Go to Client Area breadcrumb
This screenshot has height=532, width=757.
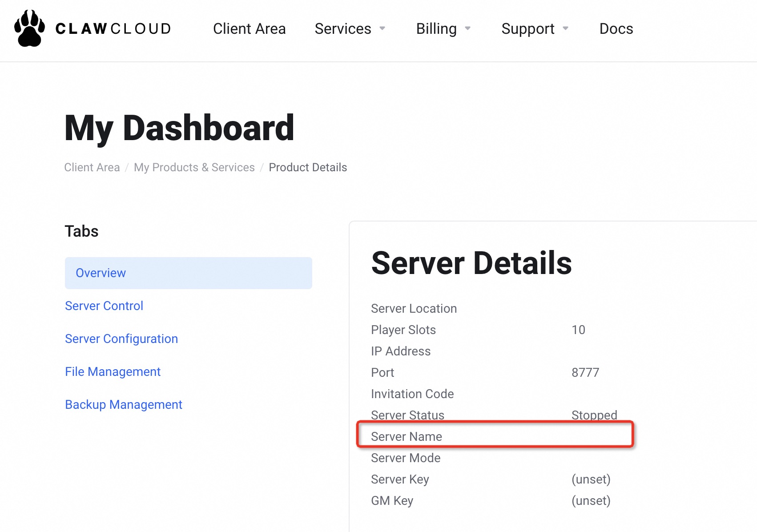(92, 167)
